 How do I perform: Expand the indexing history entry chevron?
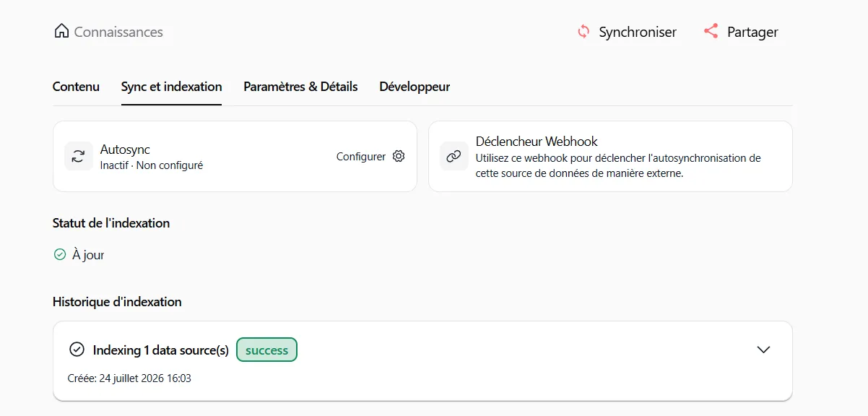coord(763,350)
